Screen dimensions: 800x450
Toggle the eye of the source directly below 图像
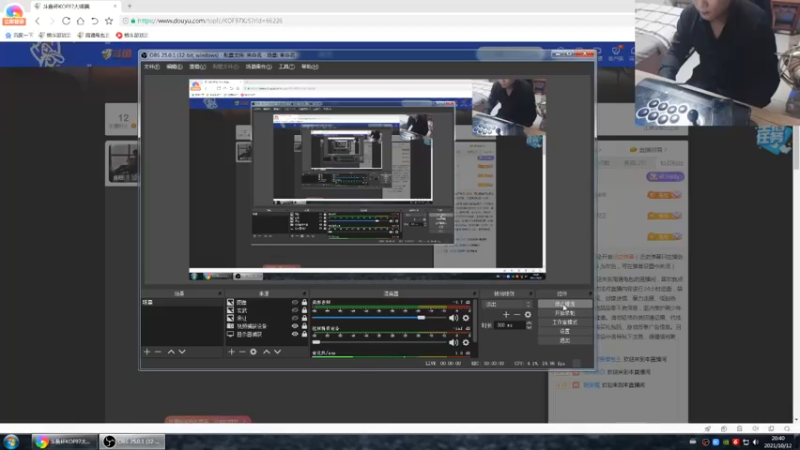[295, 310]
